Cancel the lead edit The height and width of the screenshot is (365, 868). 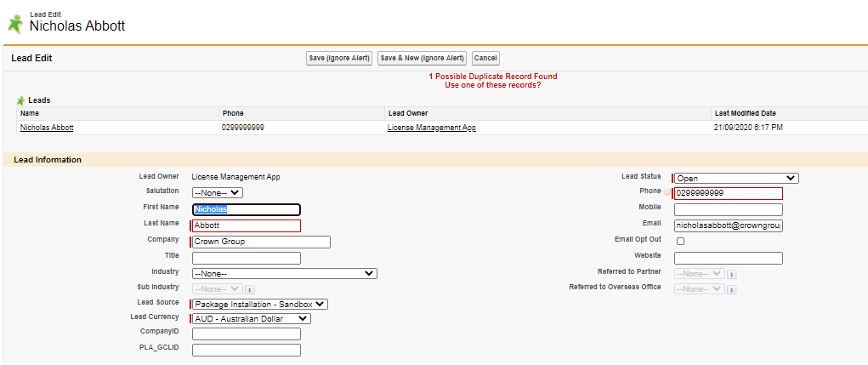click(485, 58)
